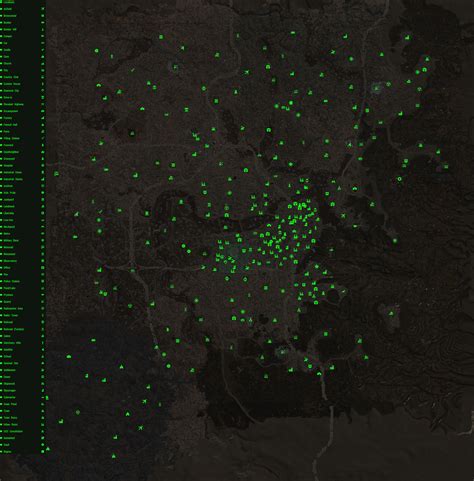Select the "Observatory" legend label

click(x=10, y=261)
